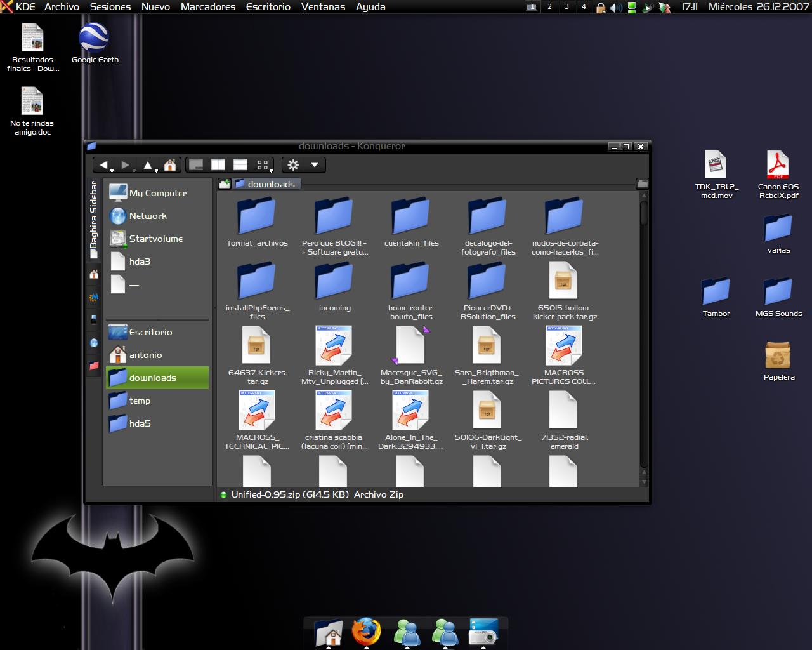
Task: Open the camera screenshot app in dock
Action: tap(483, 632)
